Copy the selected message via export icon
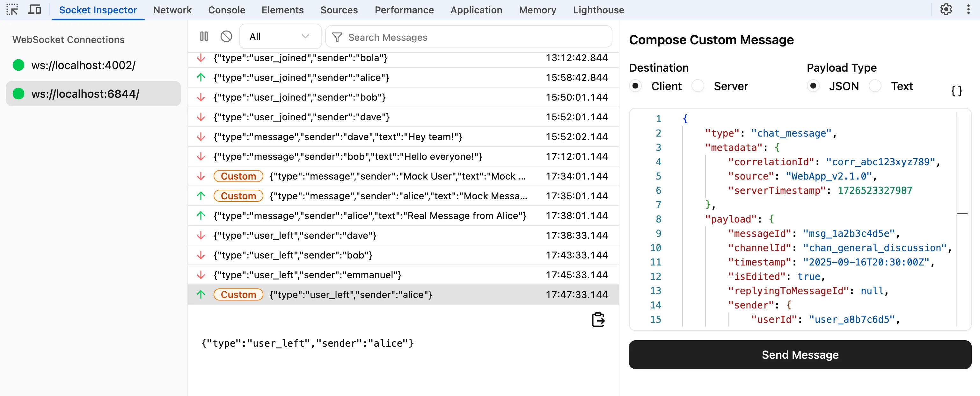This screenshot has width=980, height=396. pos(598,320)
